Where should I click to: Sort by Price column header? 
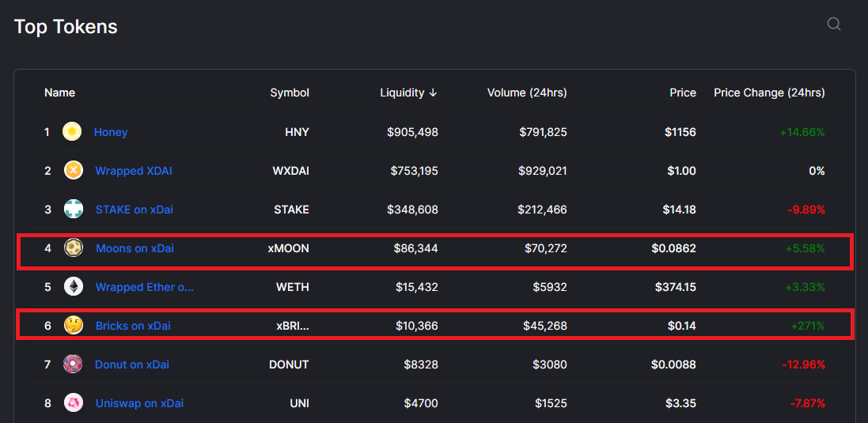tap(682, 93)
